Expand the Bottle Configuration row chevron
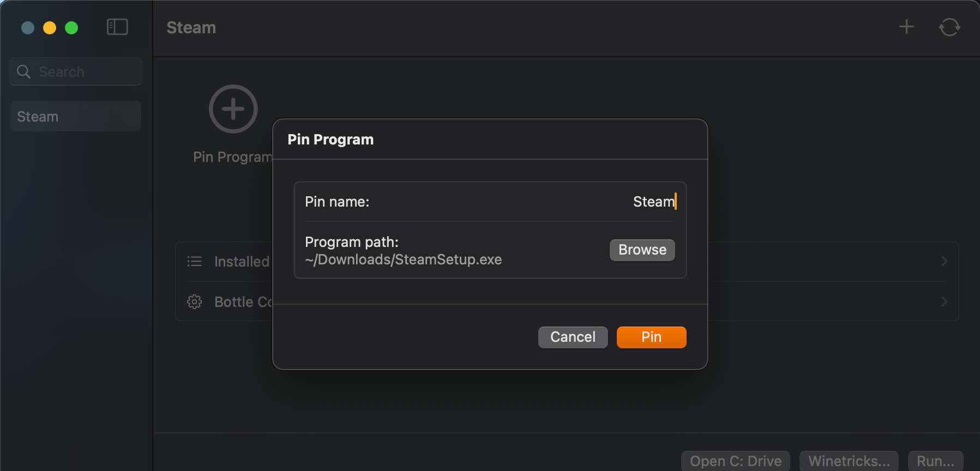 pos(945,301)
